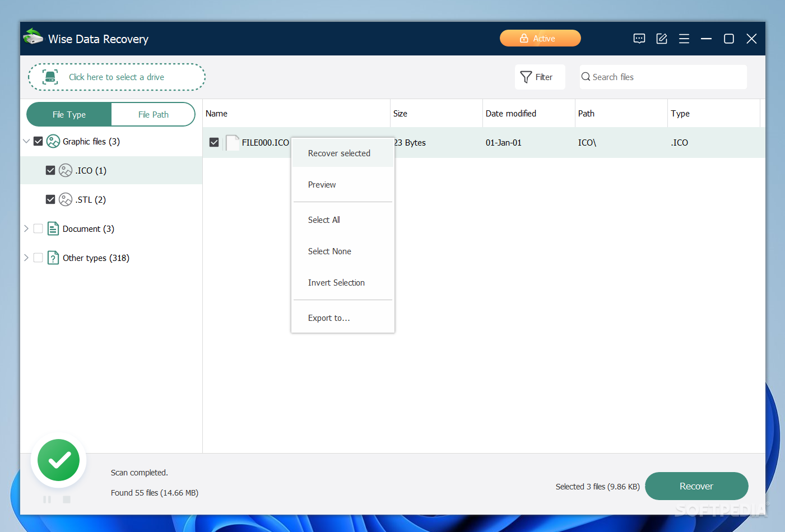The height and width of the screenshot is (532, 785).
Task: Check the Other types (318) checkbox
Action: 38,258
